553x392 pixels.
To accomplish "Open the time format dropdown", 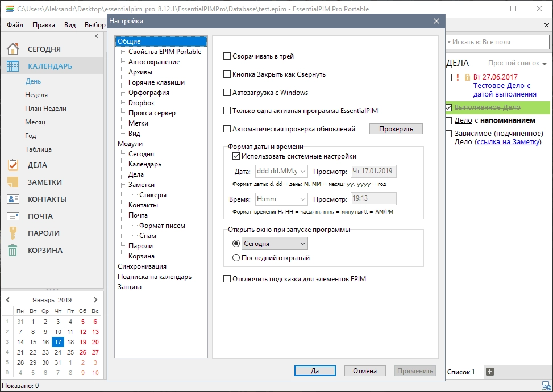I will pyautogui.click(x=303, y=199).
